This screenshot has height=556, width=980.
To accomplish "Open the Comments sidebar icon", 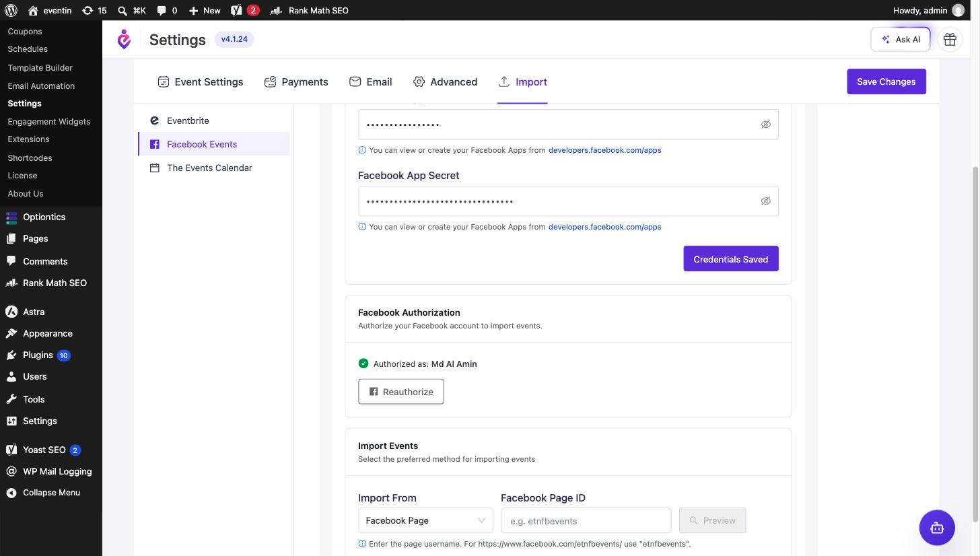I will point(11,261).
